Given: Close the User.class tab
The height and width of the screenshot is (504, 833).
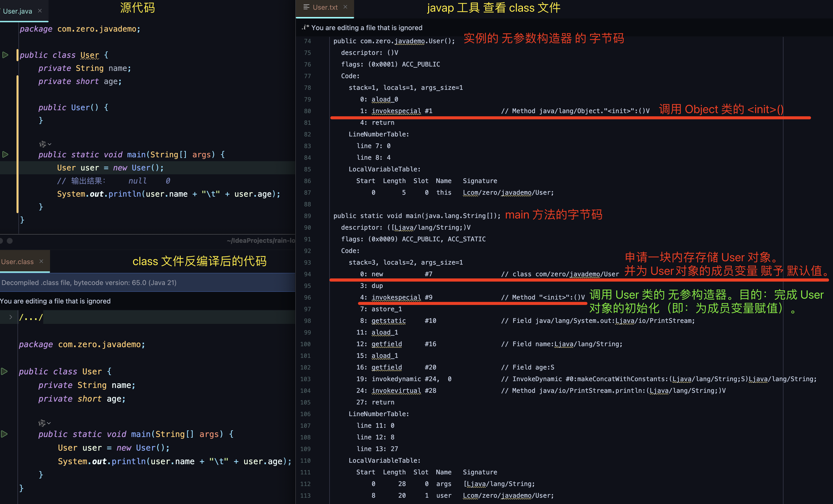Looking at the screenshot, I should coord(41,261).
